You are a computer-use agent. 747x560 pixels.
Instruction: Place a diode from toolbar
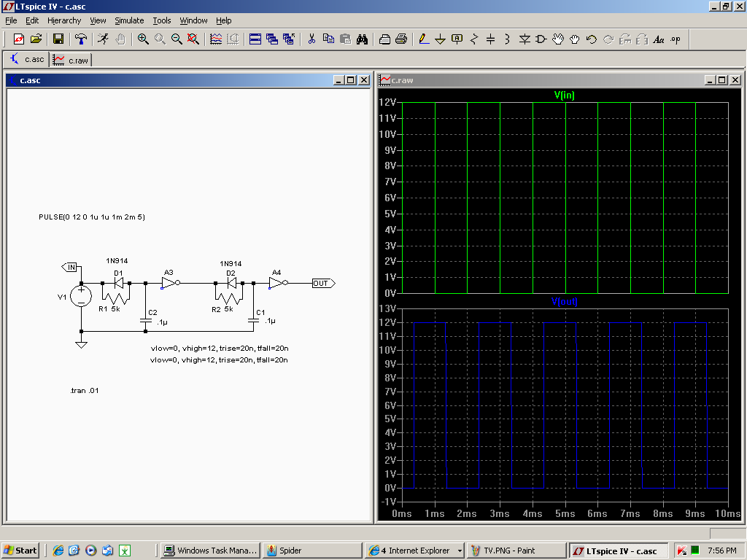pyautogui.click(x=525, y=39)
